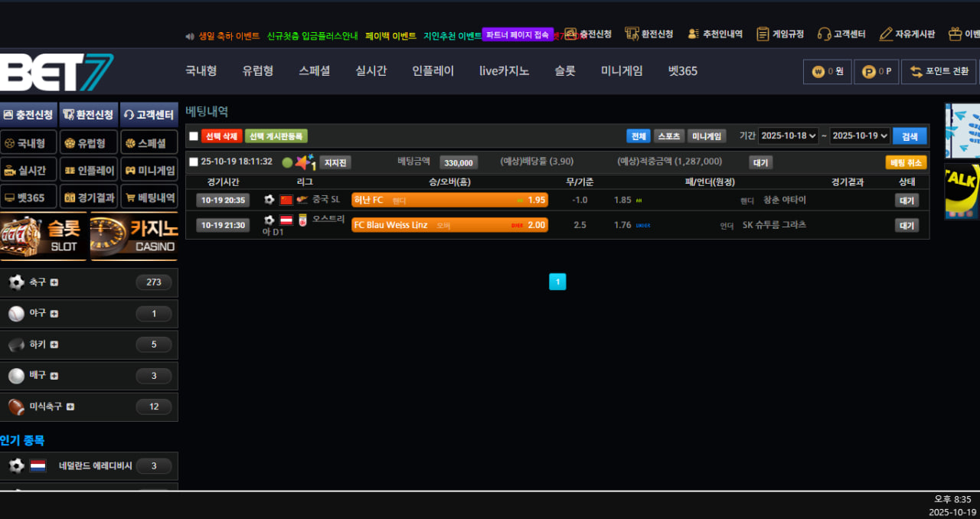Open the end date 2025-10-19 dropdown
This screenshot has width=980, height=519.
point(860,135)
